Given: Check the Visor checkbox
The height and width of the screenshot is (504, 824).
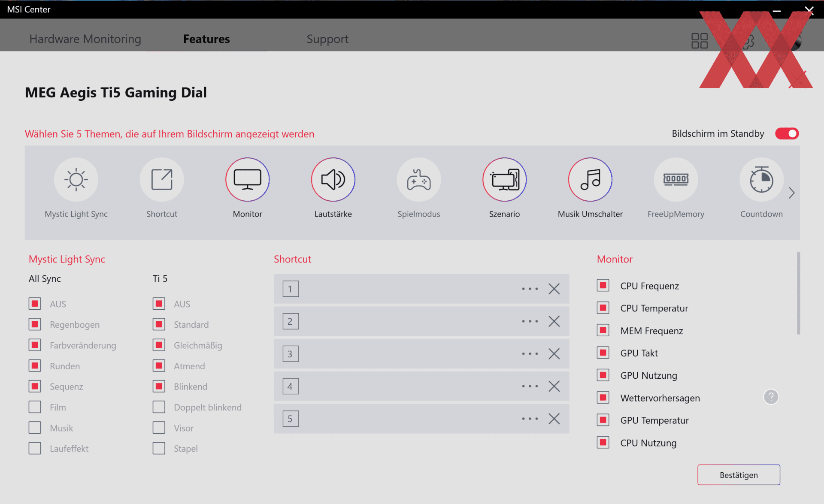Looking at the screenshot, I should point(159,428).
